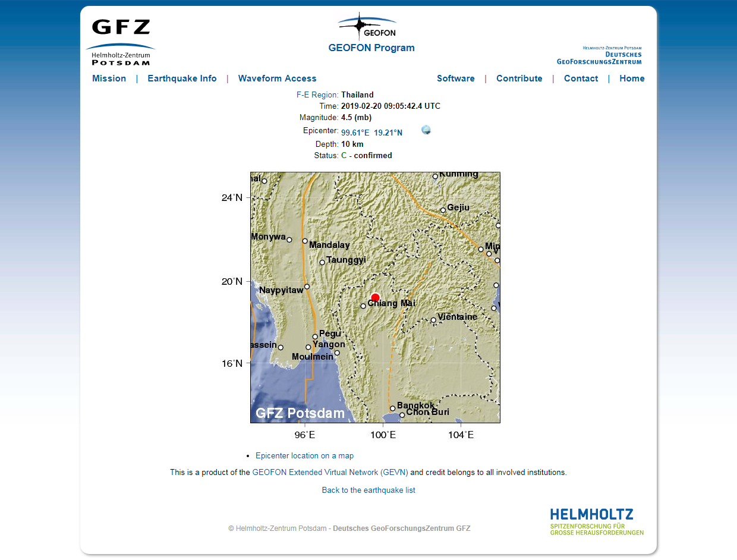Click the Pegu label on the map
This screenshot has width=737, height=560.
click(330, 334)
